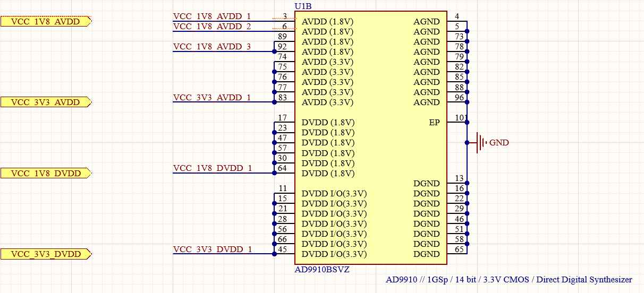Select pin number 56
This screenshot has width=644, height=293.
tap(283, 229)
